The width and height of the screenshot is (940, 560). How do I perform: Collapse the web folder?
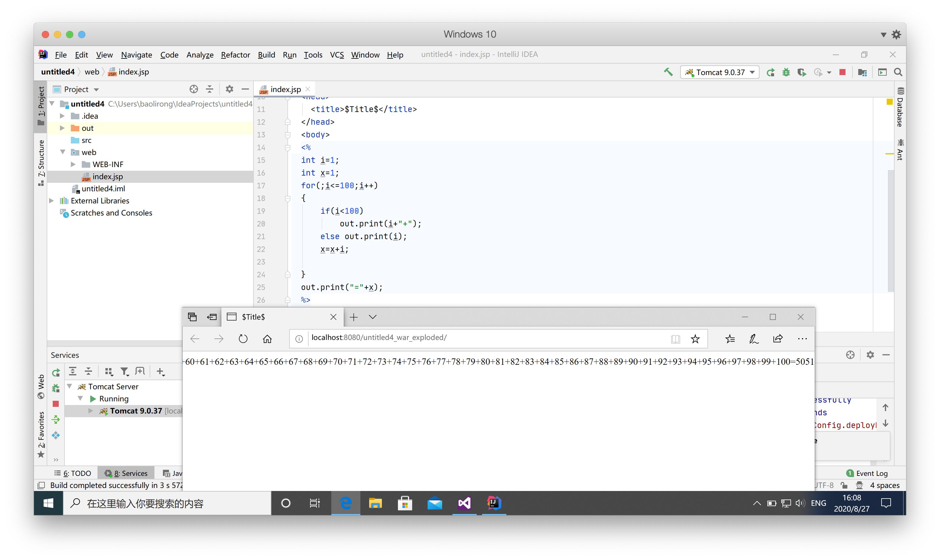[x=63, y=152]
